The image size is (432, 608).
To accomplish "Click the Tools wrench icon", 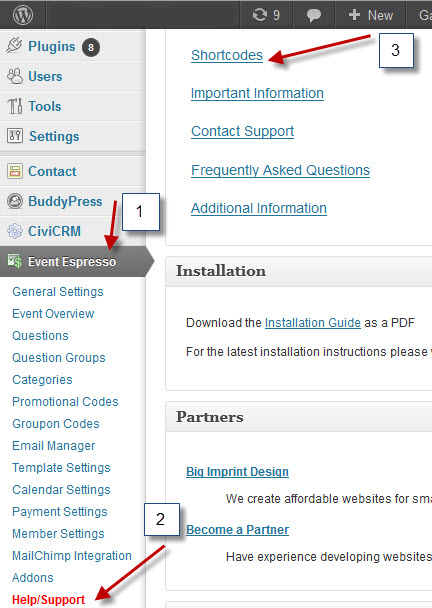I will [x=15, y=106].
